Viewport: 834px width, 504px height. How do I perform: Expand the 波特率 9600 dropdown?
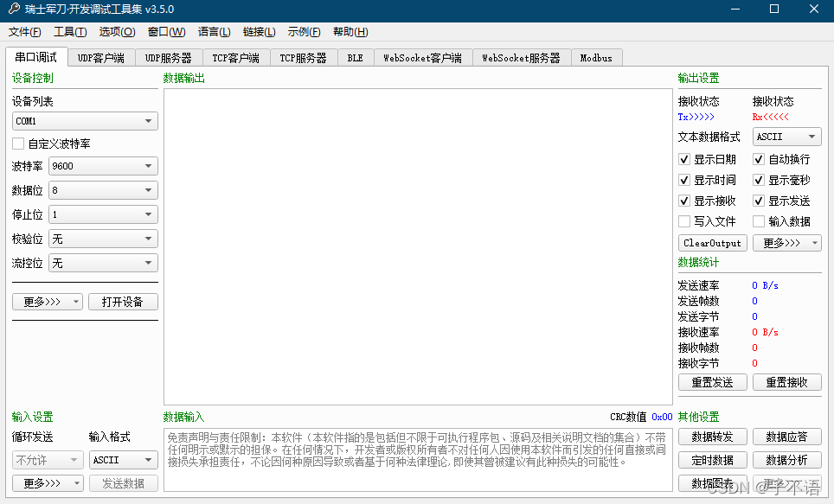103,166
